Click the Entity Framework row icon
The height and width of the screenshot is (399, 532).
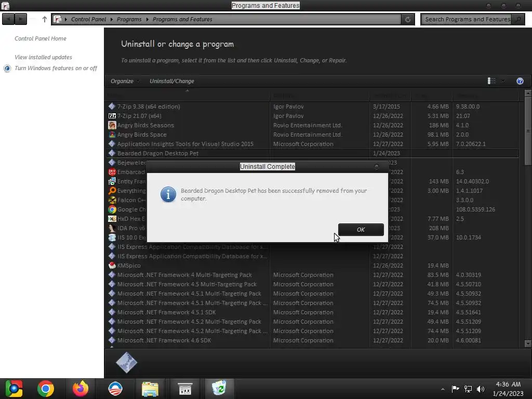point(112,181)
